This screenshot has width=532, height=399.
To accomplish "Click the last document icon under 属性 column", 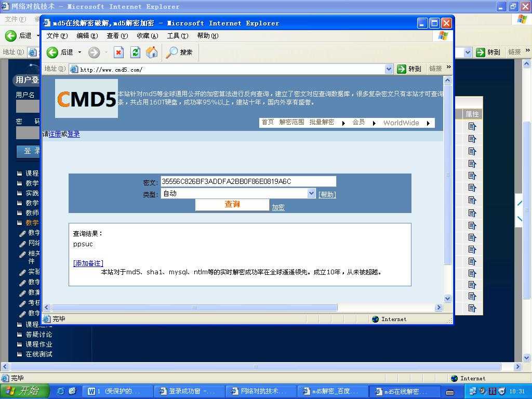I will [472, 308].
